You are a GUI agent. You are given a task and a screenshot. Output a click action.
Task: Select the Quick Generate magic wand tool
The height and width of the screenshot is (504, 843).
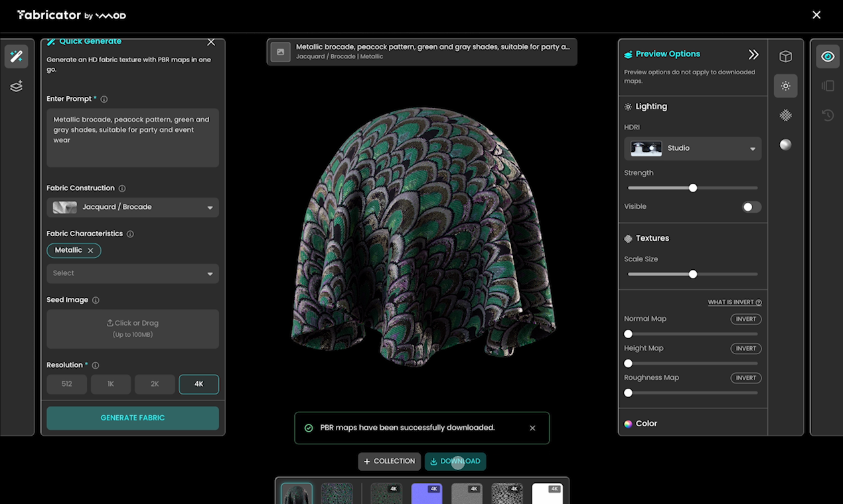point(17,57)
